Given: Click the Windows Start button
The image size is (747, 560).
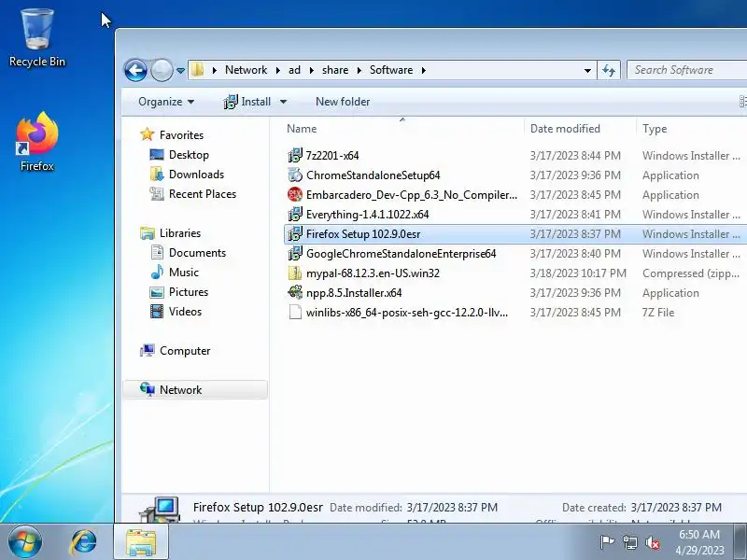Looking at the screenshot, I should (x=25, y=542).
